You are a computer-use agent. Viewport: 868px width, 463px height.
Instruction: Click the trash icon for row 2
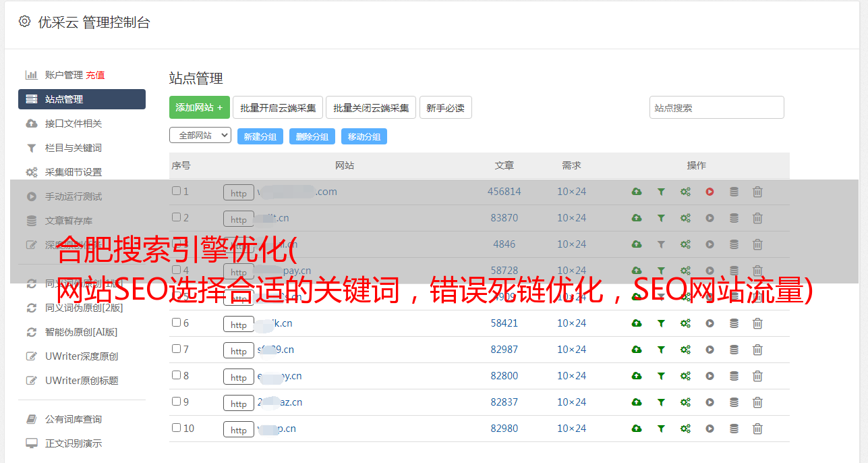[757, 218]
